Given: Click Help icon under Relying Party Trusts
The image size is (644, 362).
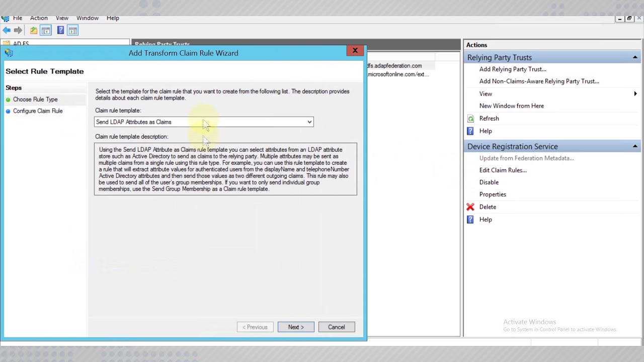Looking at the screenshot, I should tap(470, 131).
